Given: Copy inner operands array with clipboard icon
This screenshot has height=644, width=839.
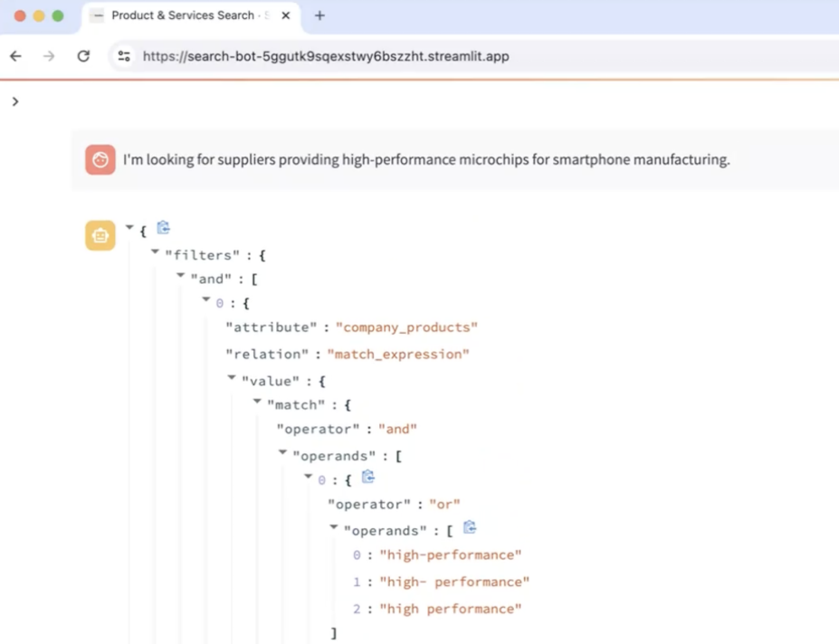Looking at the screenshot, I should click(x=470, y=527).
